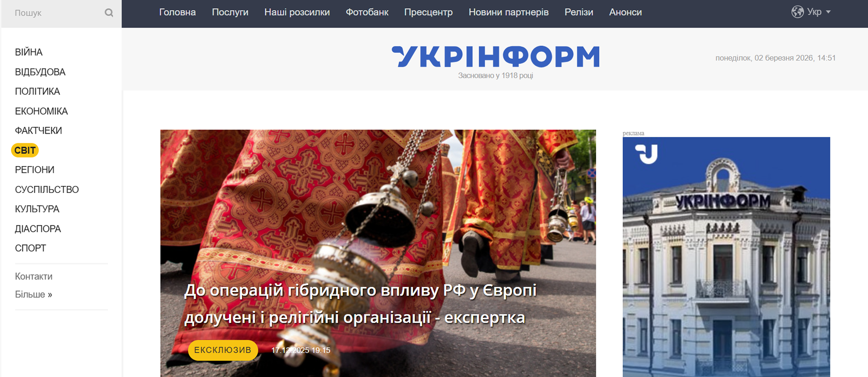This screenshot has width=868, height=377.
Task: Go to the Фотобанк section
Action: [367, 12]
